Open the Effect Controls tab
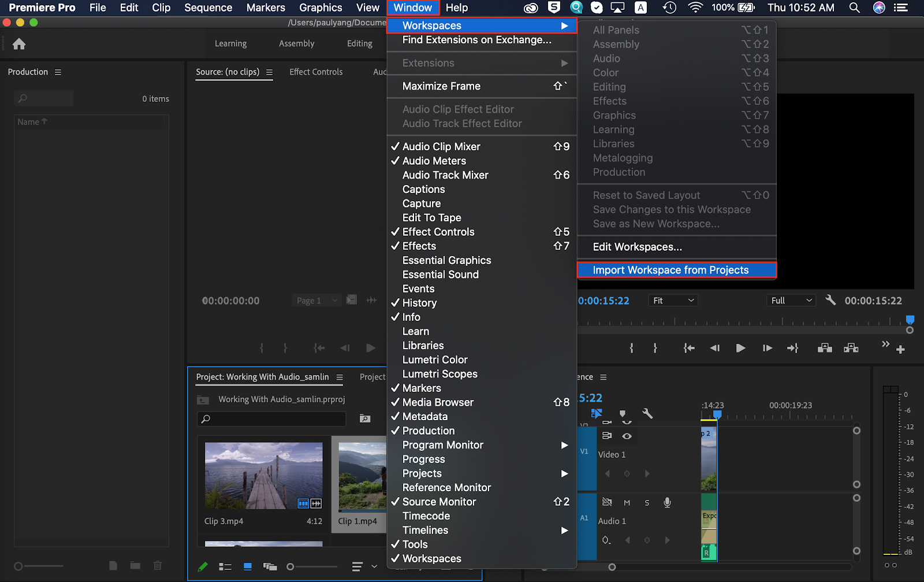 coord(316,72)
